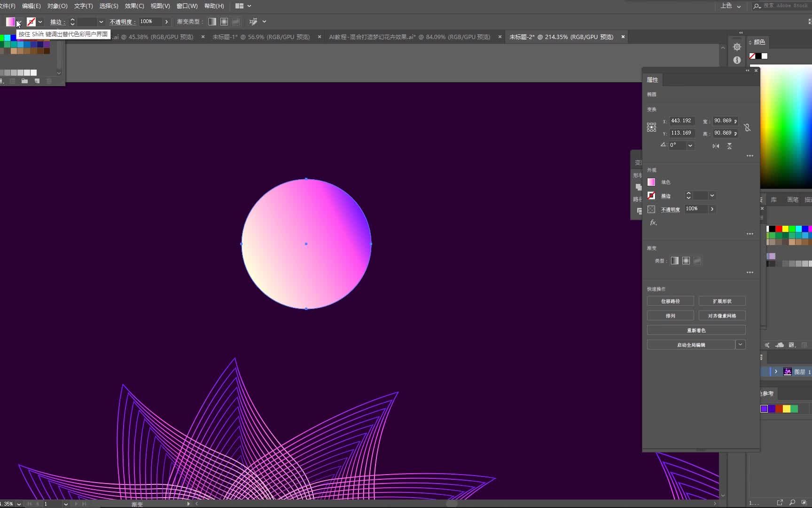
Task: Close the 未标题-2* document tab
Action: pos(623,37)
